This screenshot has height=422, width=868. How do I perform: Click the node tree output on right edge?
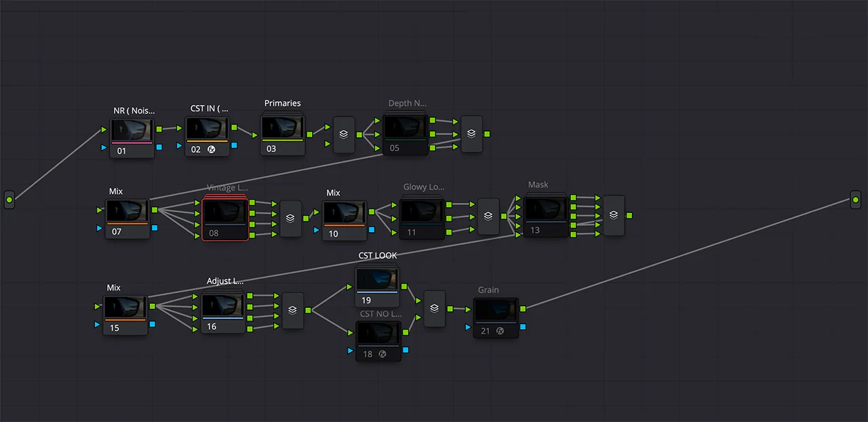pyautogui.click(x=856, y=200)
